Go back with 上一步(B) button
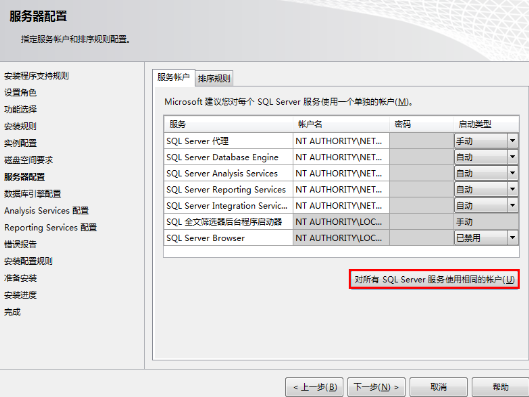Image resolution: width=529 pixels, height=397 pixels. [x=314, y=387]
